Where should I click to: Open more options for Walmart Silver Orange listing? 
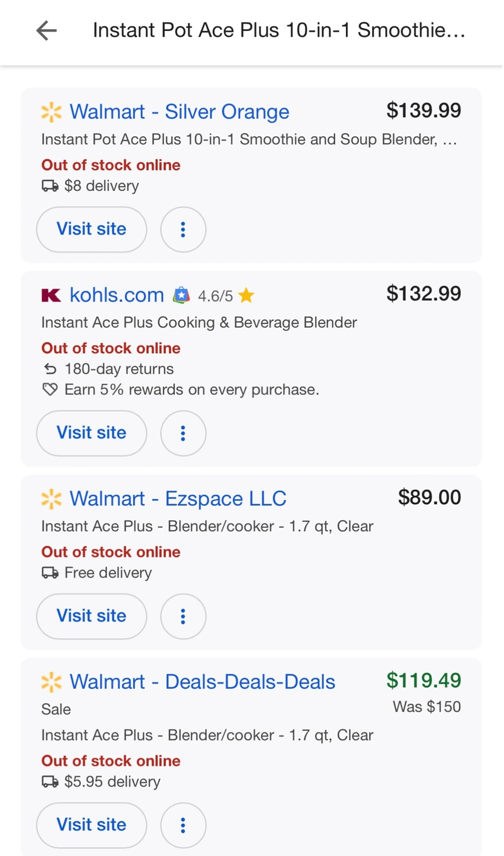click(183, 229)
